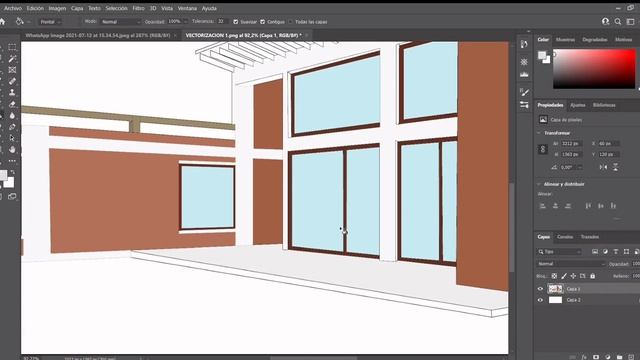Open the three-dots edit toolbar button

click(12, 161)
